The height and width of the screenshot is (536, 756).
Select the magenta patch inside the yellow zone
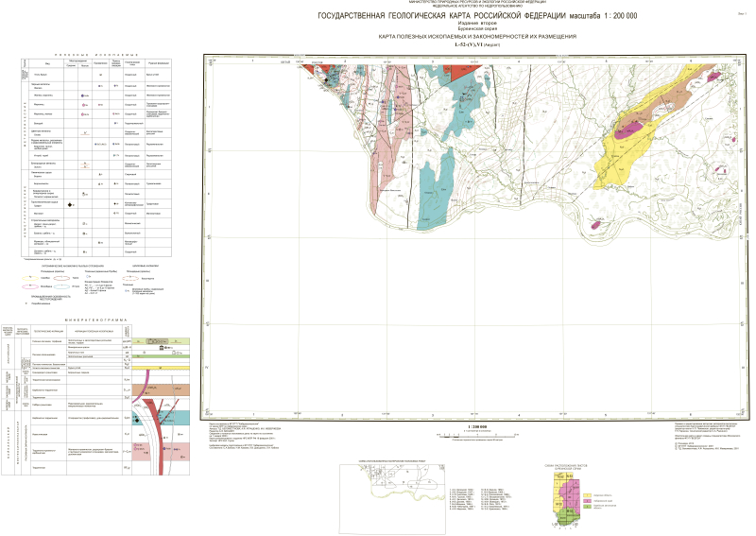coord(631,128)
